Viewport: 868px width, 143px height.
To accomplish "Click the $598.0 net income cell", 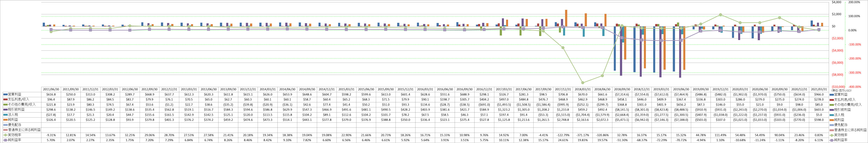I will (x=819, y=120).
